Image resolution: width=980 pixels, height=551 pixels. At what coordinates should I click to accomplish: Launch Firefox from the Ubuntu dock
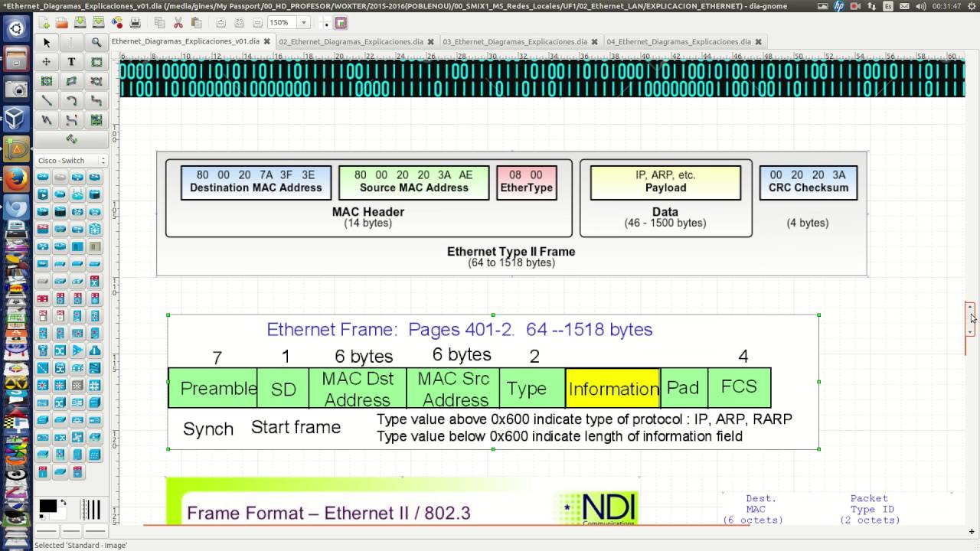coord(16,178)
